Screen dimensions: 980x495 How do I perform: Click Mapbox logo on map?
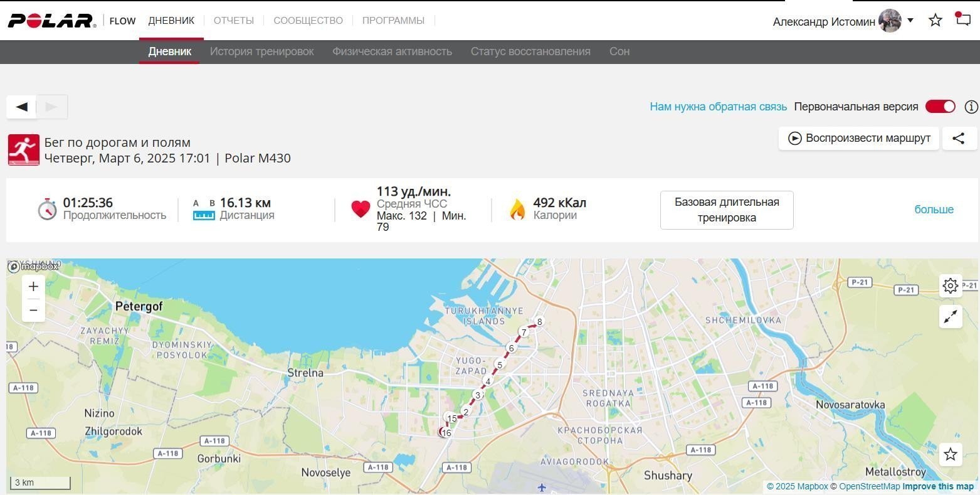[x=33, y=267]
